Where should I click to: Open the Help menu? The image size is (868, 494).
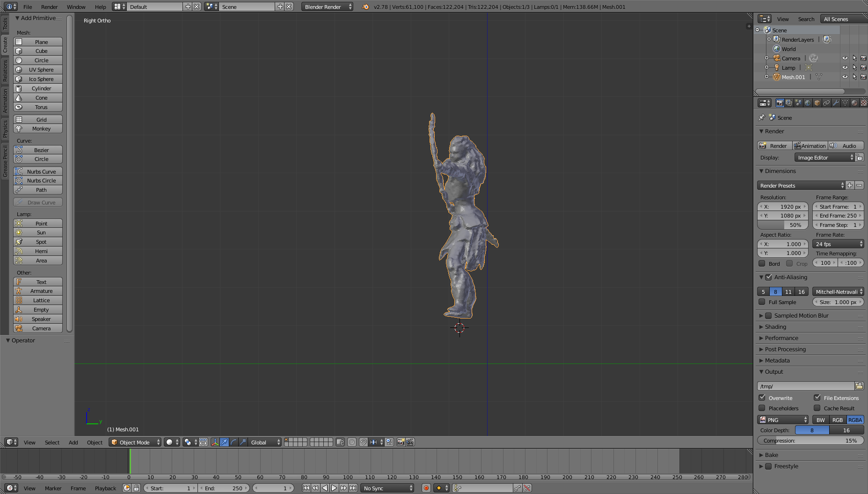tap(100, 7)
